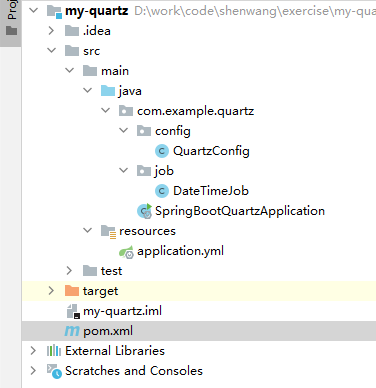Click the test folder icon

point(90,271)
